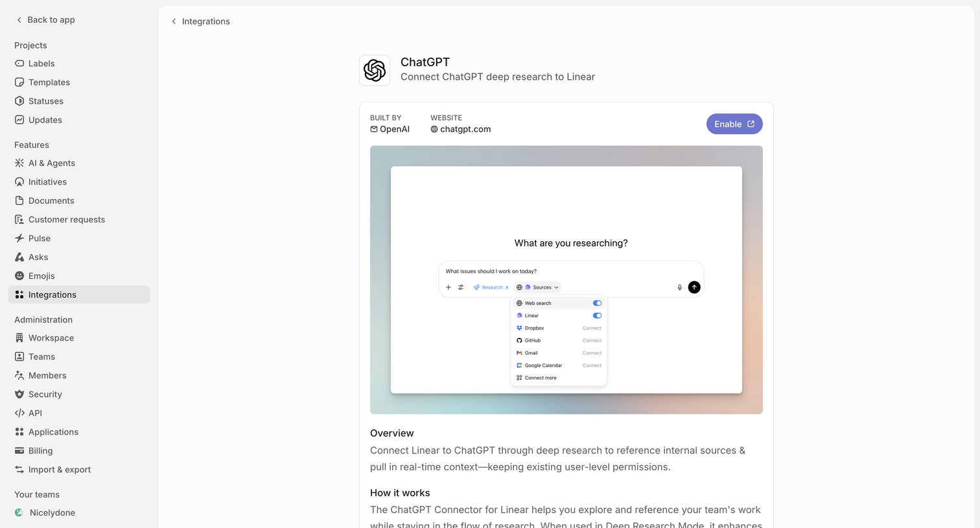
Task: Go to Customer requests settings
Action: [79, 220]
